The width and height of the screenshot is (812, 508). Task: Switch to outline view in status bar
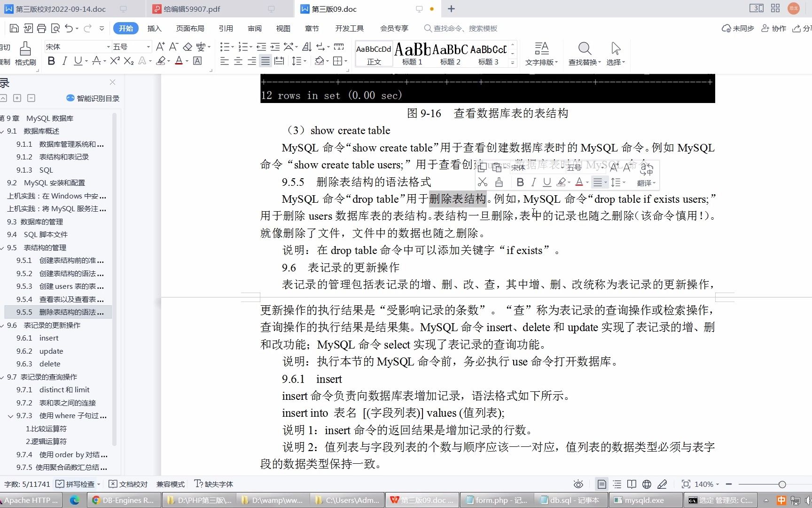coord(617,484)
